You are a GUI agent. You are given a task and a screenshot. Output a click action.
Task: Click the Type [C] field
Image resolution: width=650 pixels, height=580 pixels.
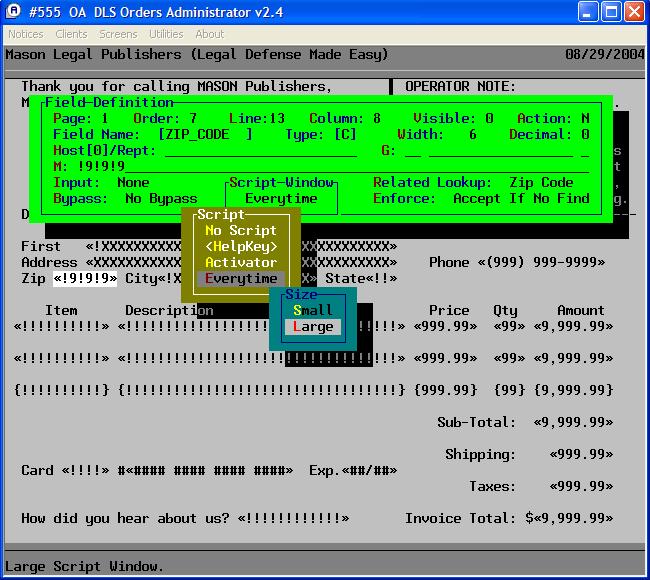click(x=345, y=134)
